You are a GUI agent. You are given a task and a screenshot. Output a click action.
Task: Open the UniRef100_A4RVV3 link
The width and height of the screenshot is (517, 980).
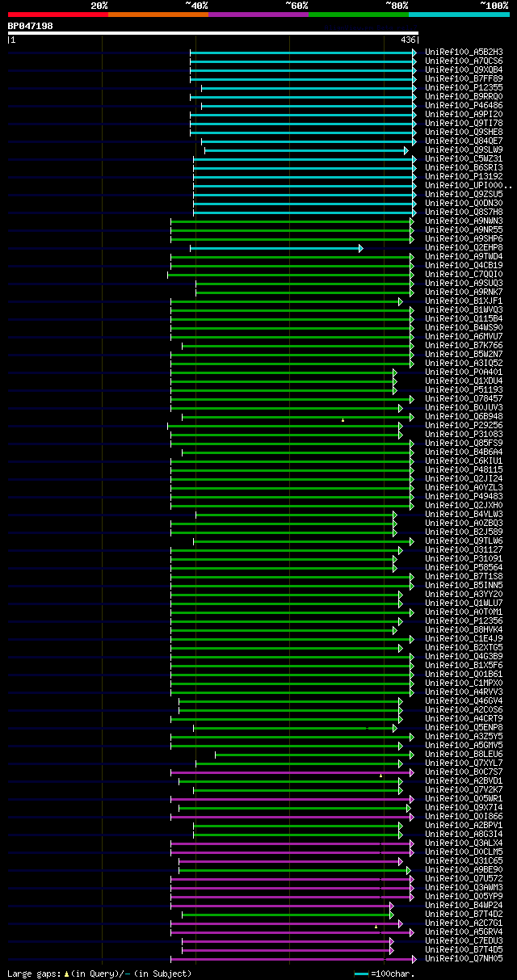(464, 692)
